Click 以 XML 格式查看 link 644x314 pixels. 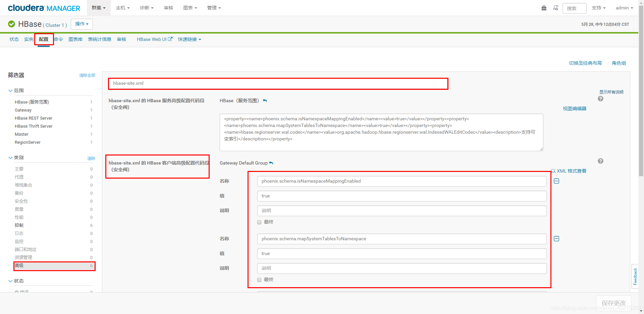coord(569,171)
